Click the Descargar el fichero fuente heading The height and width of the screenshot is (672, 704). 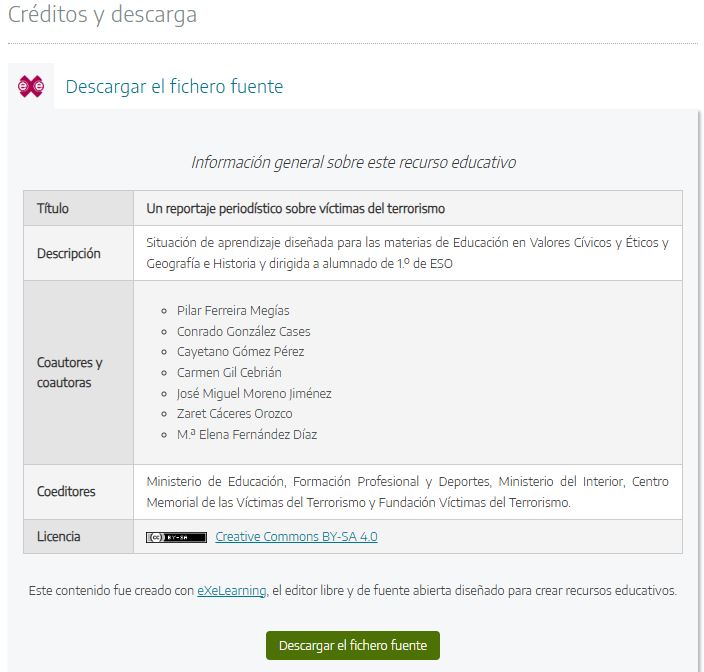pos(174,86)
